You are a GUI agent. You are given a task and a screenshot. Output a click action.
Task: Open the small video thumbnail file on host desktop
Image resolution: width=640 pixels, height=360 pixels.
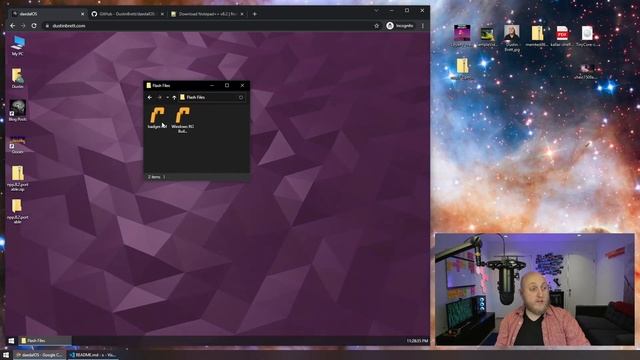pos(587,70)
